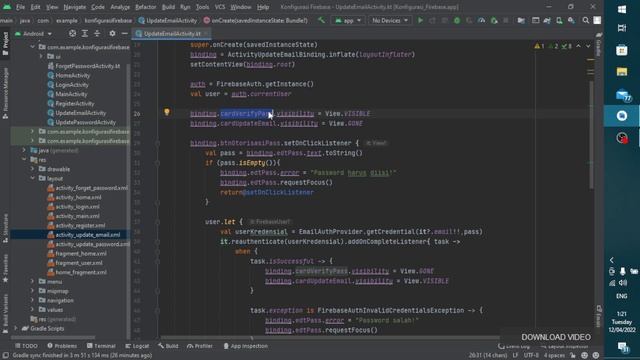Click the Debug app bug icon

(x=457, y=20)
